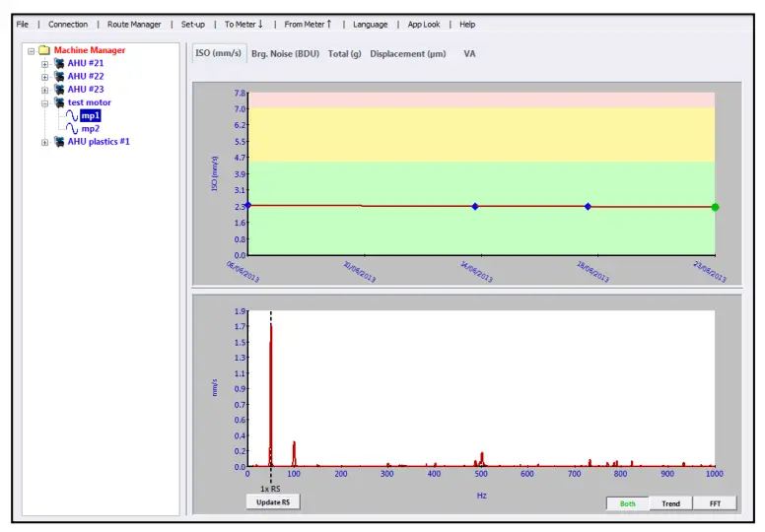Expand the AHU #21 tree node
Viewport: 765px width, 532px height.
point(45,64)
